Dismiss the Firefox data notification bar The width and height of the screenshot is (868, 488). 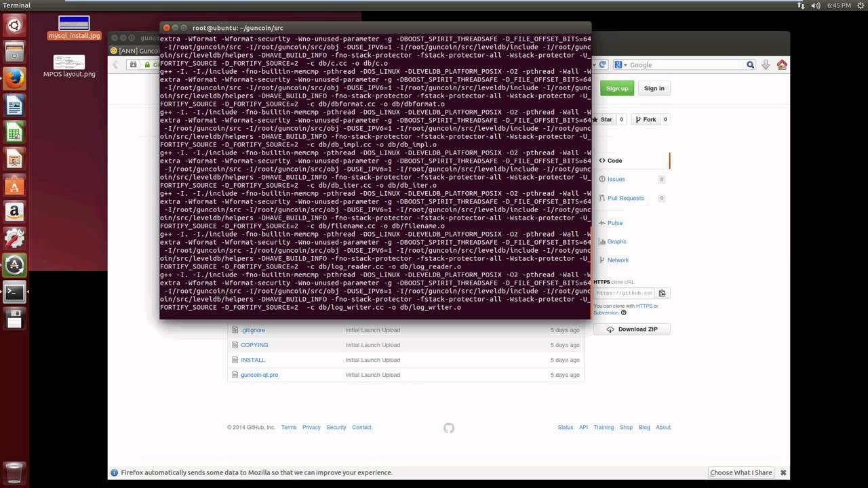783,472
